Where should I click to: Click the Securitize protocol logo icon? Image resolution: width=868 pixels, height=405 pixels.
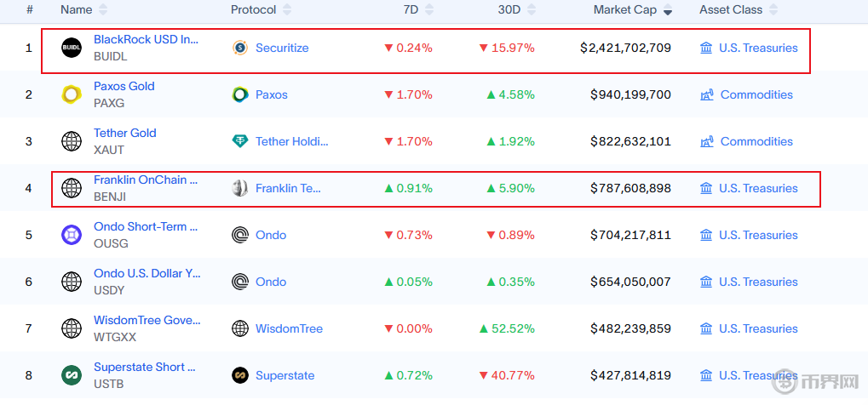coord(240,48)
